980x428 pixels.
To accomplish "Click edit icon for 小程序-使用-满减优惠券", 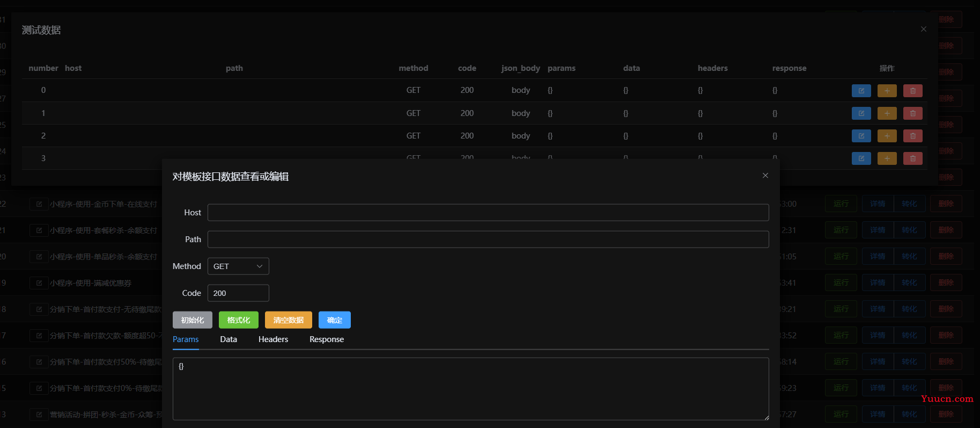I will click(x=39, y=283).
